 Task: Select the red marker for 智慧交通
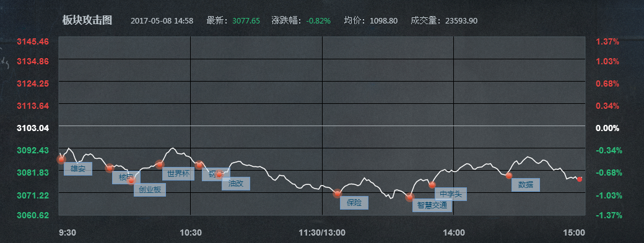coord(409,197)
